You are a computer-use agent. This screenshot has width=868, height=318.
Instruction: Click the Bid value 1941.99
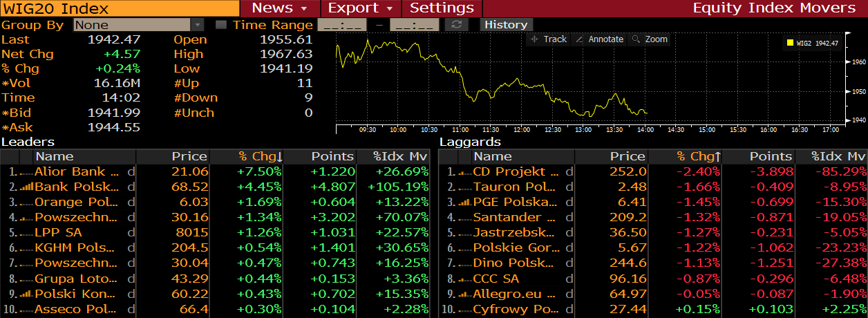[113, 112]
